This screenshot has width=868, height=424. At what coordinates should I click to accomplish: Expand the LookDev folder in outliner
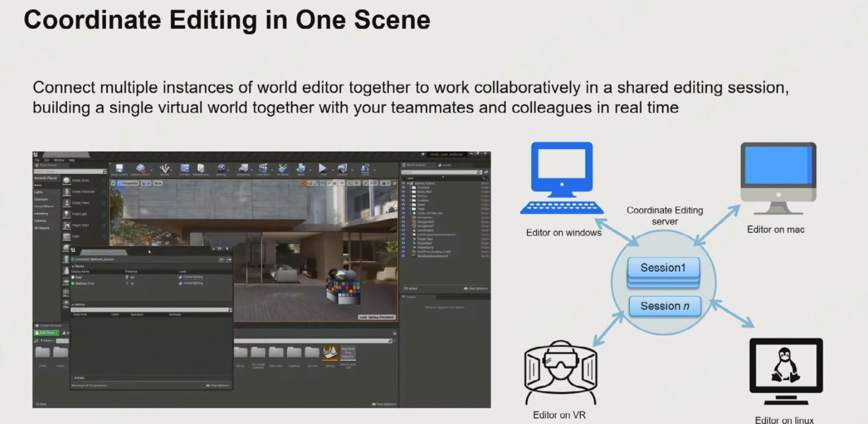410,200
